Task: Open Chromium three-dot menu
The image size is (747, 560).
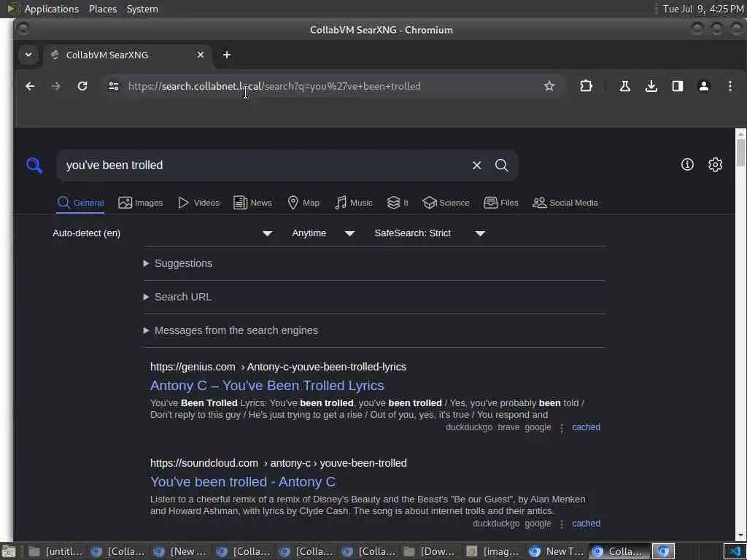Action: tap(729, 86)
